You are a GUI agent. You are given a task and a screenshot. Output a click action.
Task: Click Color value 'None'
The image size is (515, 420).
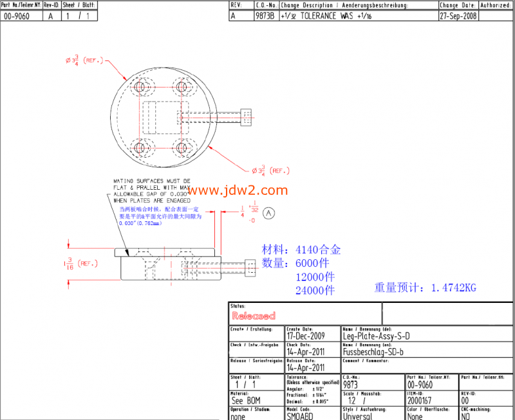[x=415, y=416]
